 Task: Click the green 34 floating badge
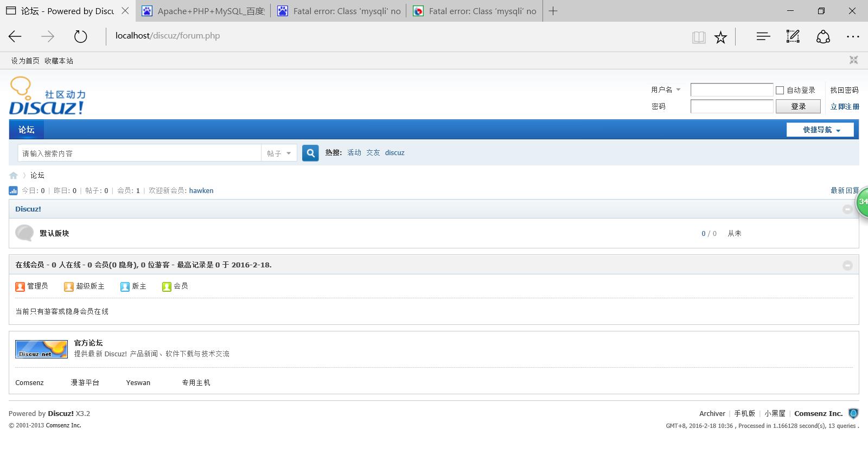(862, 202)
